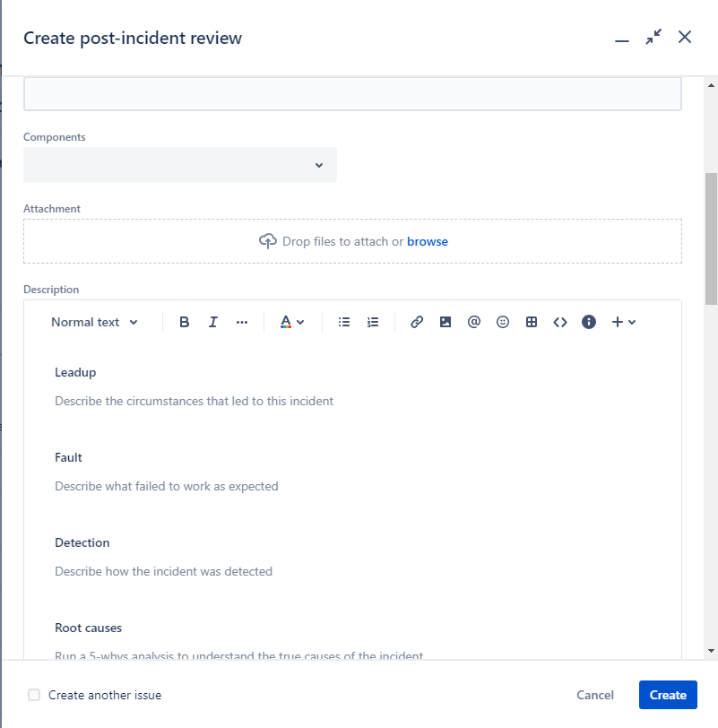Check the Create another issue checkbox
Image resolution: width=718 pixels, height=728 pixels.
point(34,695)
